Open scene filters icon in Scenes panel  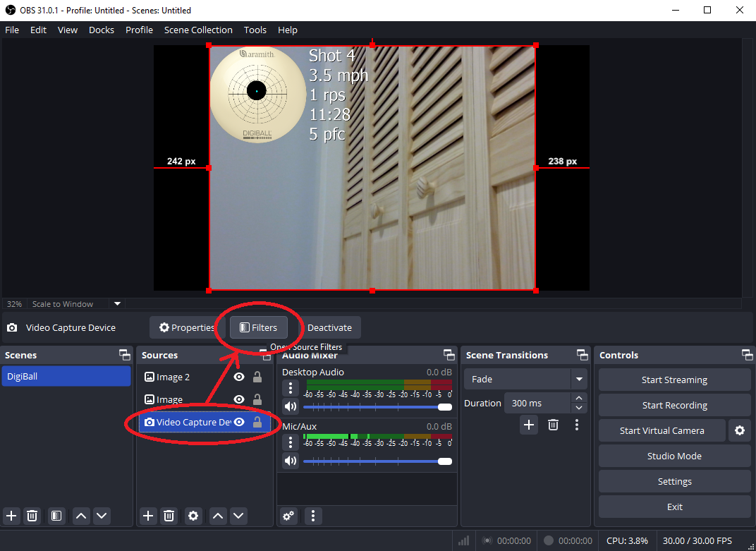56,516
